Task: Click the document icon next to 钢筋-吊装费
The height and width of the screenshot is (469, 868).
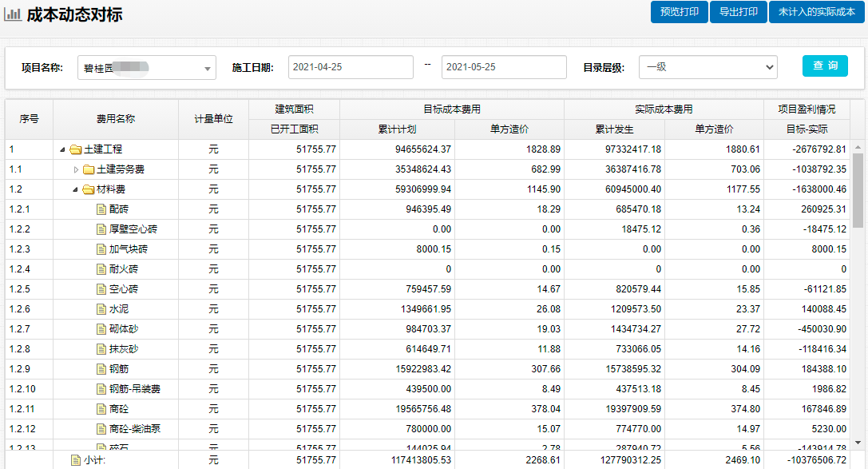Action: (101, 389)
